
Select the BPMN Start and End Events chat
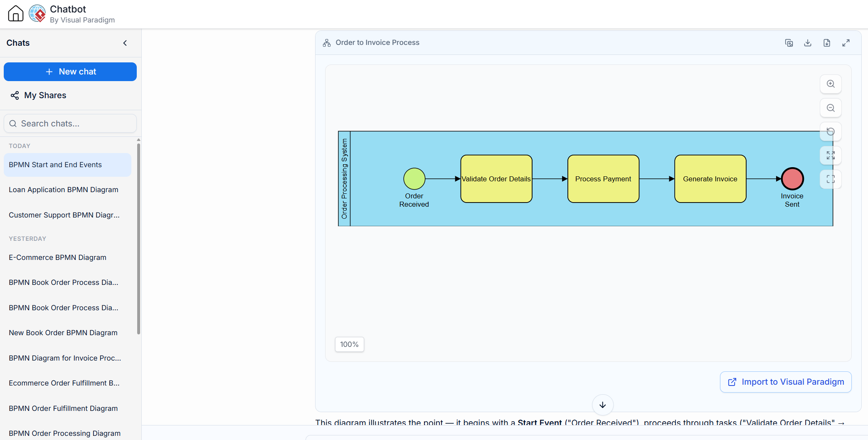click(x=67, y=165)
